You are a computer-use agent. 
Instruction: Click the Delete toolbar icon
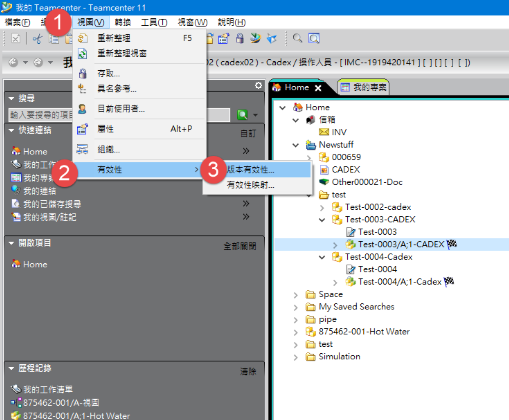[x=16, y=38]
